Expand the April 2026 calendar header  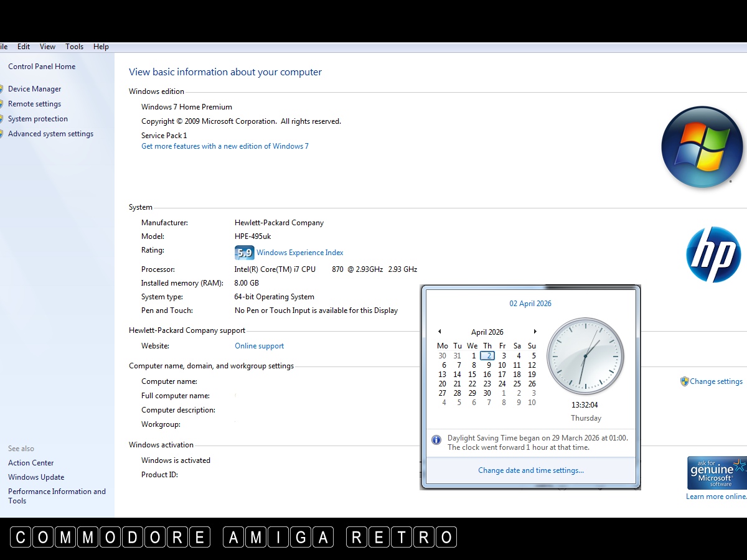tap(487, 332)
